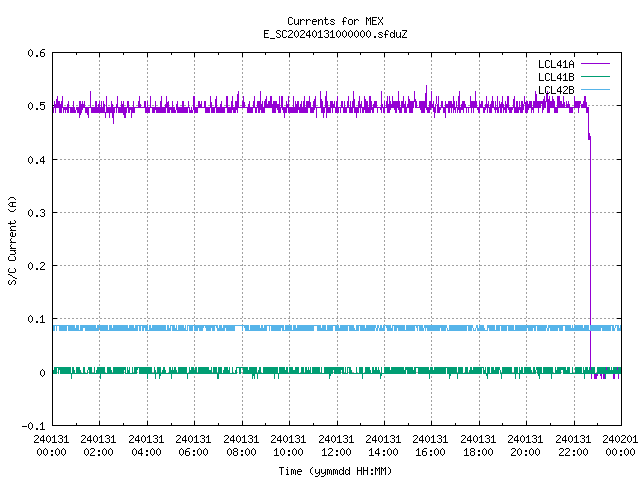Image resolution: width=640 pixels, height=480 pixels.
Task: Click the LCL41A legend label
Action: [x=556, y=64]
